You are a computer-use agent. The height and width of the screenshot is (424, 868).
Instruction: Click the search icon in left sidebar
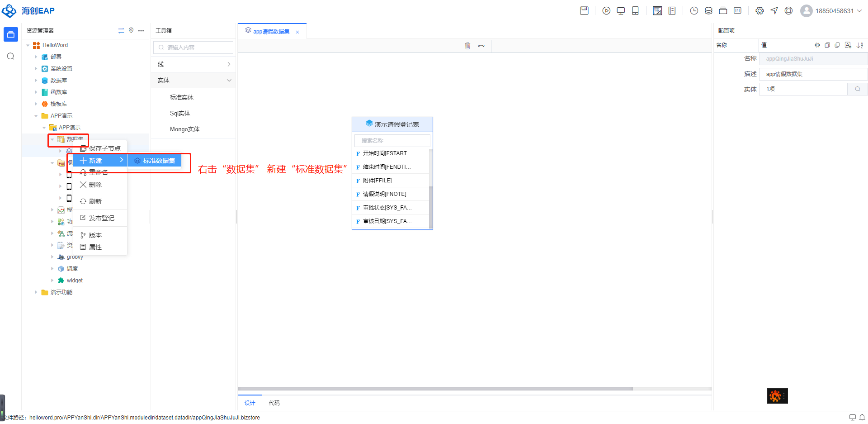click(11, 57)
